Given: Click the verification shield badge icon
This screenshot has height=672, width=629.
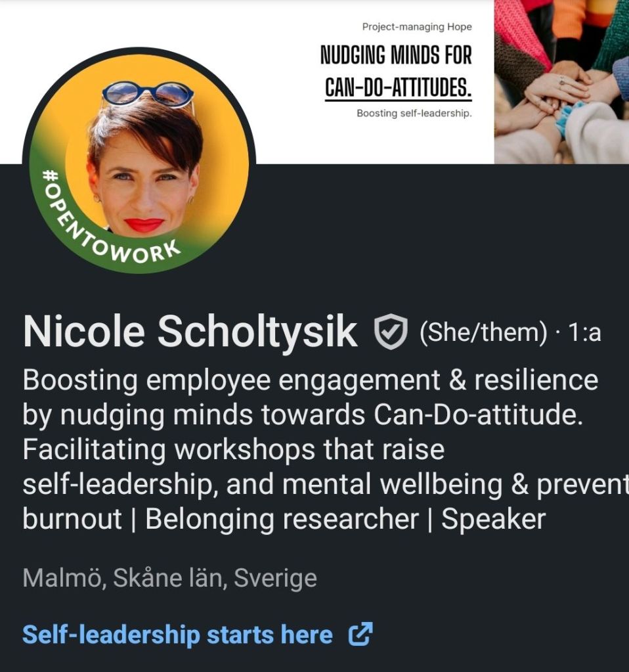Looking at the screenshot, I should [x=391, y=331].
